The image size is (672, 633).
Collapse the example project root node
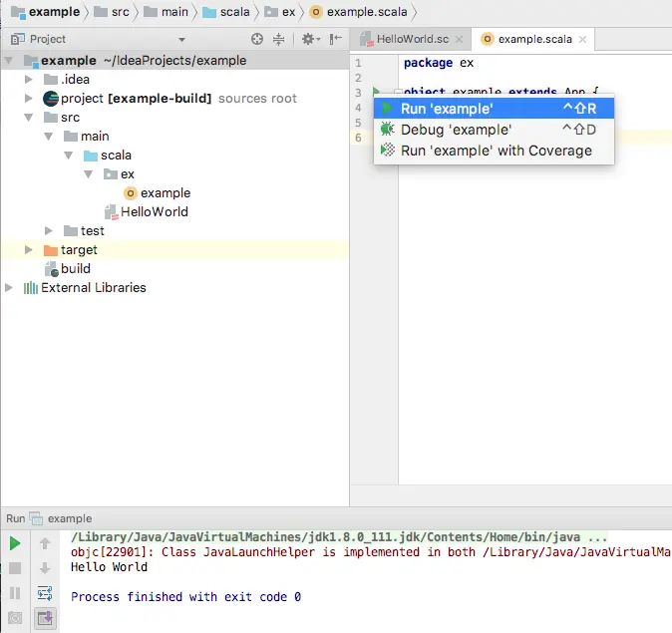(x=9, y=61)
